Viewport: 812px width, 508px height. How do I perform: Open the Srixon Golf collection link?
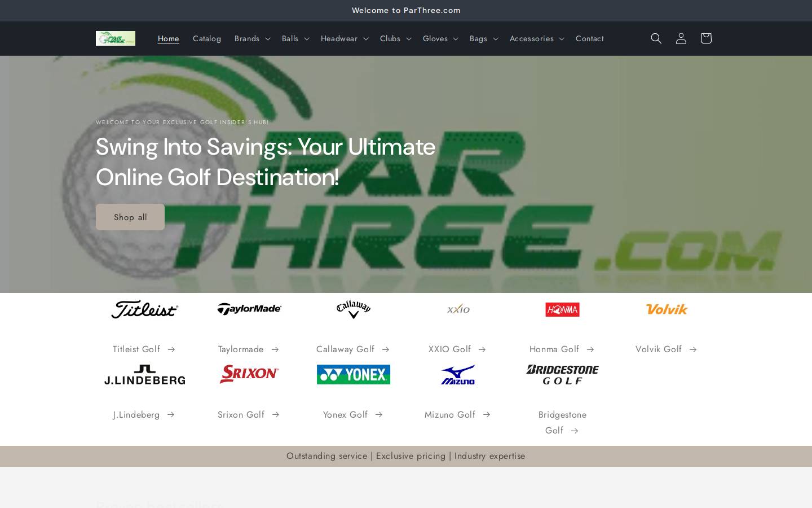coord(249,415)
